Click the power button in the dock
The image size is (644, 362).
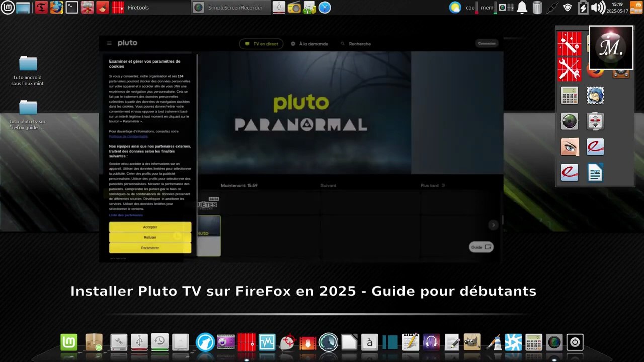click(575, 342)
